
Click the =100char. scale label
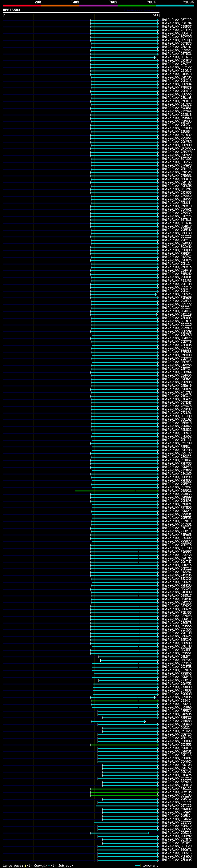pyautogui.click(x=150, y=865)
